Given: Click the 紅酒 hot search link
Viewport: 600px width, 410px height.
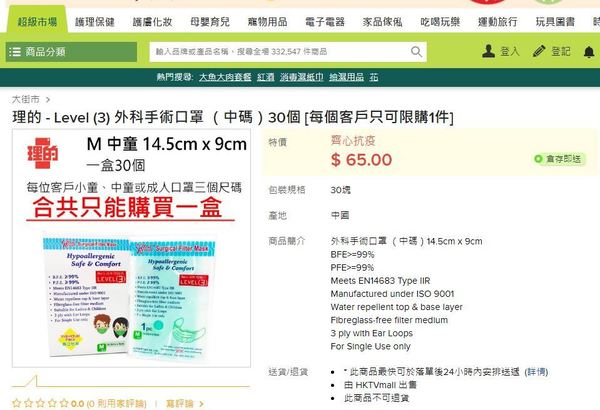Looking at the screenshot, I should coord(266,77).
